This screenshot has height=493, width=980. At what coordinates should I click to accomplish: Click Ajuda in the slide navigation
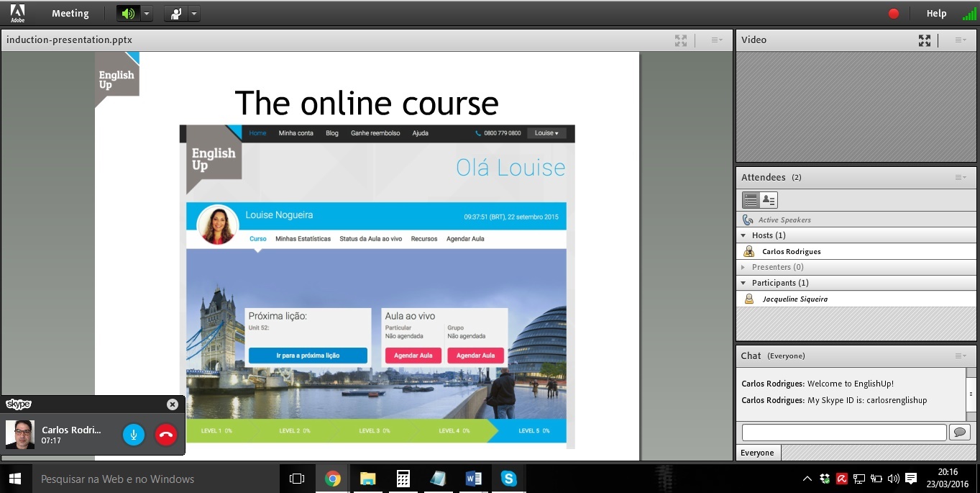[x=421, y=133]
